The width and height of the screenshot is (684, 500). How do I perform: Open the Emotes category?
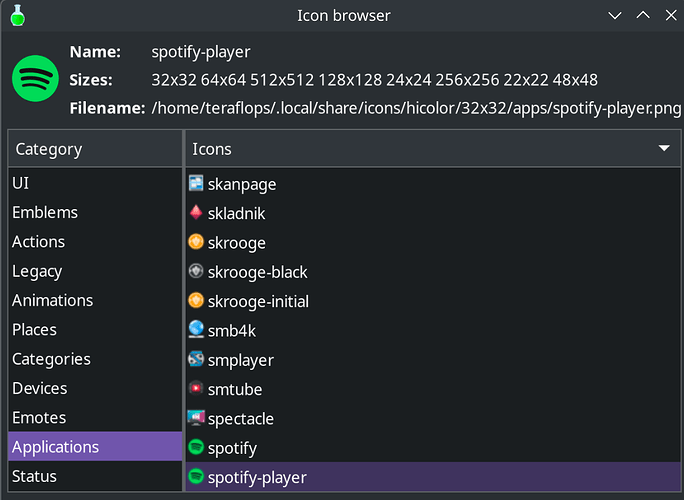pyautogui.click(x=95, y=418)
